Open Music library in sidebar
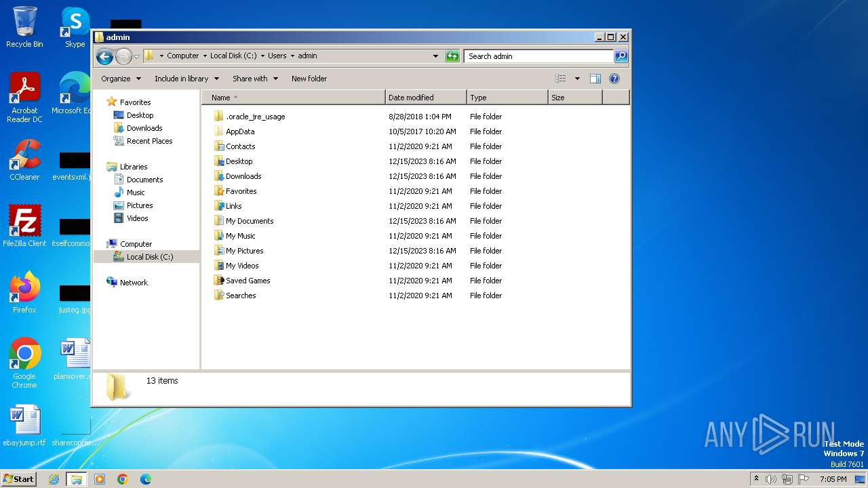 coord(136,192)
